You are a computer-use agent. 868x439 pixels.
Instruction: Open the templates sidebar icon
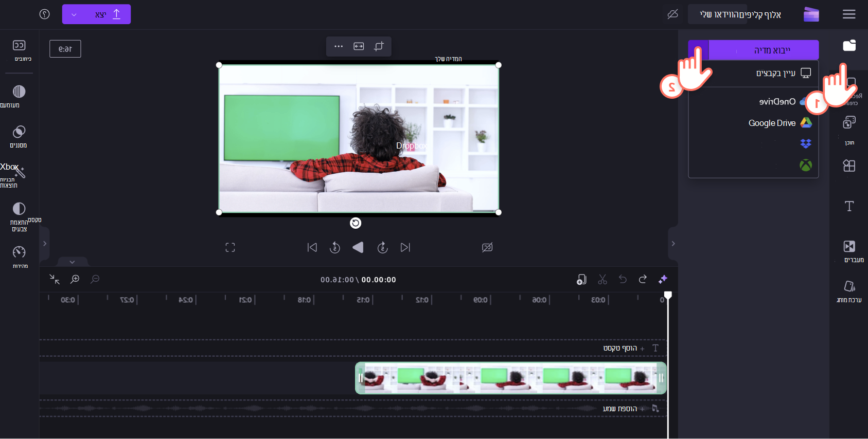coord(849,166)
